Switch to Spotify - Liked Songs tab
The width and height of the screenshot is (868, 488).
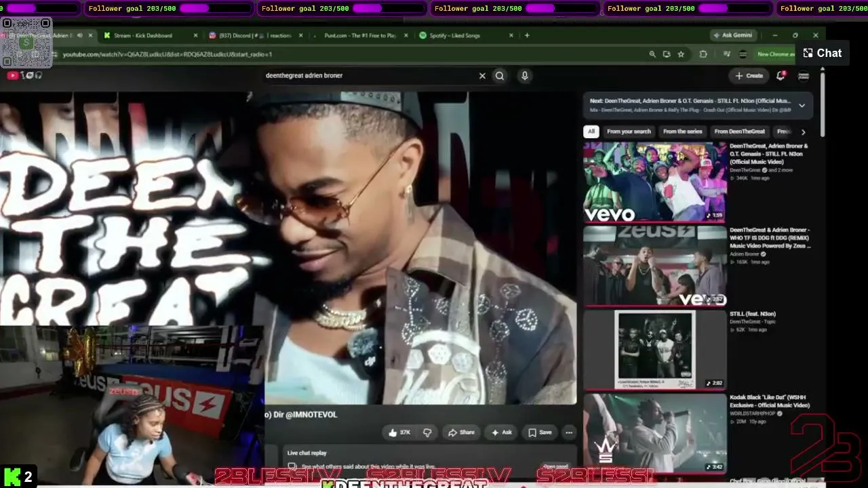click(456, 35)
